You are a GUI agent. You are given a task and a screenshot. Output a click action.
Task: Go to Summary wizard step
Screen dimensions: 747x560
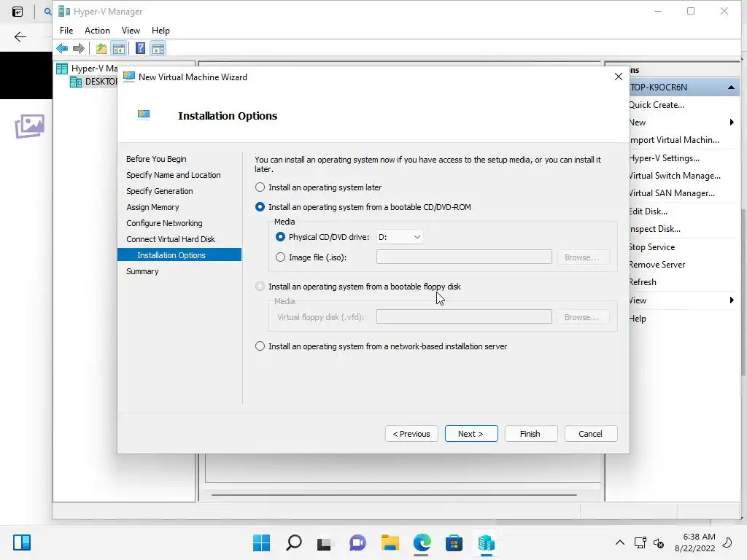pyautogui.click(x=142, y=271)
